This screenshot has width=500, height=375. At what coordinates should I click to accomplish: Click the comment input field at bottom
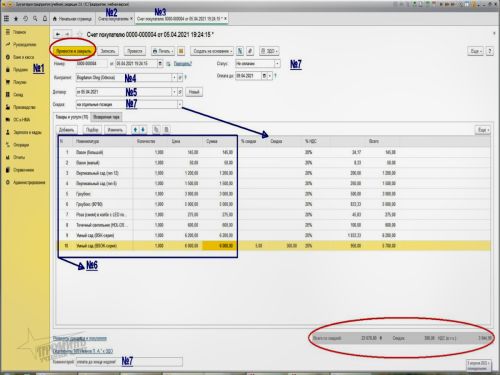point(129,362)
